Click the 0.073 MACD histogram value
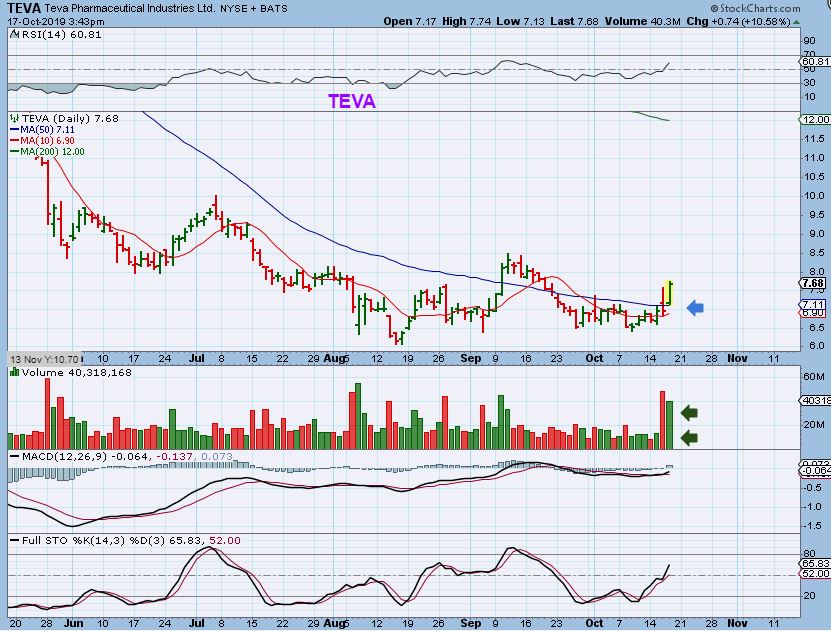Image resolution: width=831 pixels, height=631 pixels. click(x=217, y=457)
